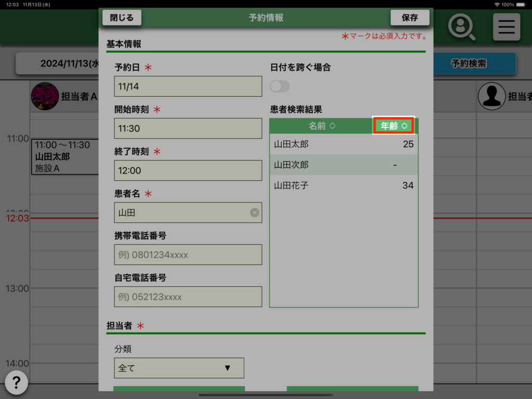This screenshot has width=532, height=399.
Task: Open the patient search magnifier icon
Action: pyautogui.click(x=461, y=26)
